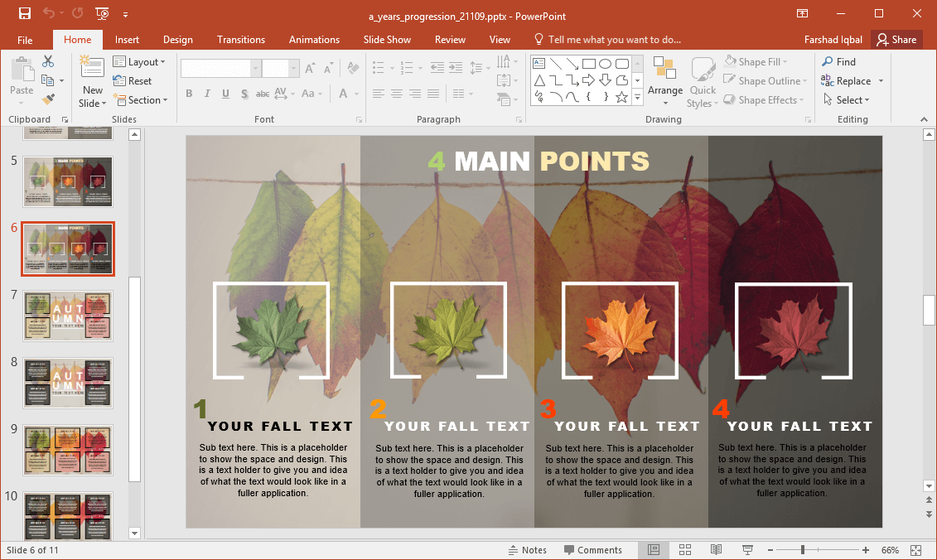Click the Cut scissors icon
This screenshot has height=560, width=937.
pos(48,61)
